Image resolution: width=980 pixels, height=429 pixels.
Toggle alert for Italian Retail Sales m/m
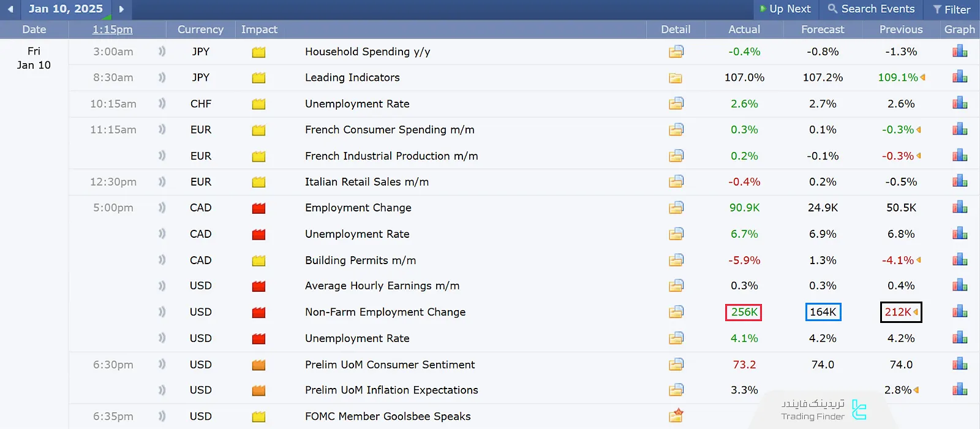coord(162,182)
